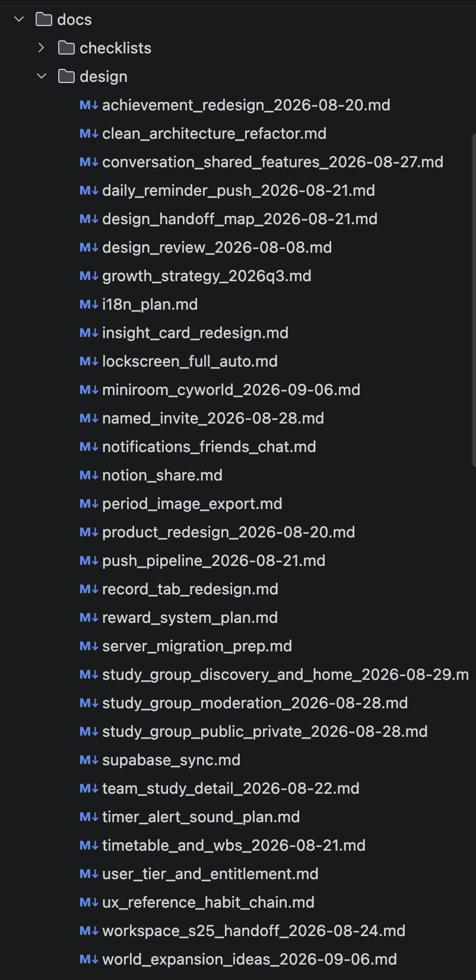Viewport: 476px width, 980px height.
Task: Click markdown icon of lockscreen_full_auto.md
Action: [x=89, y=361]
